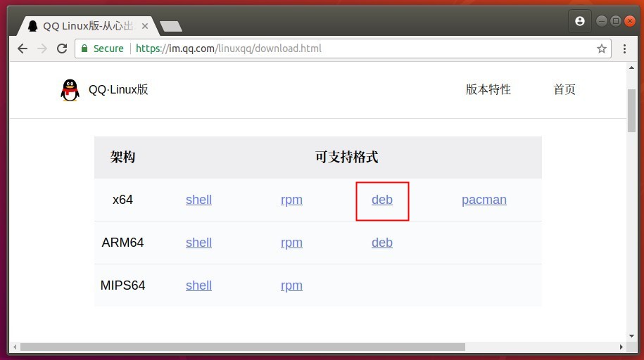Click the x64 architecture cell
644x360 pixels.
coord(122,200)
